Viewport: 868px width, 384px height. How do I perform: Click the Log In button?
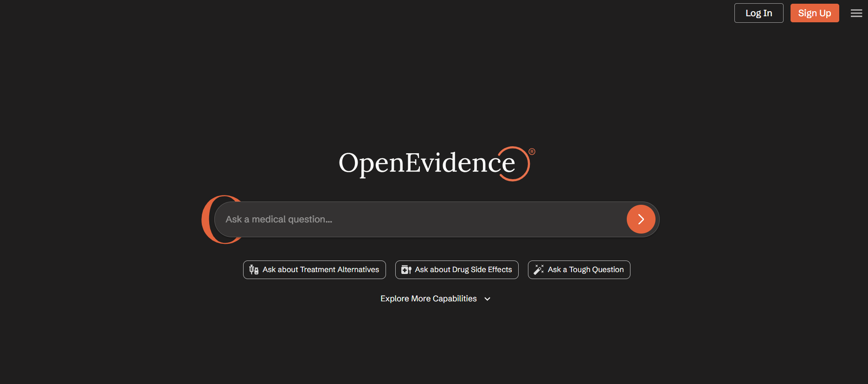point(759,13)
